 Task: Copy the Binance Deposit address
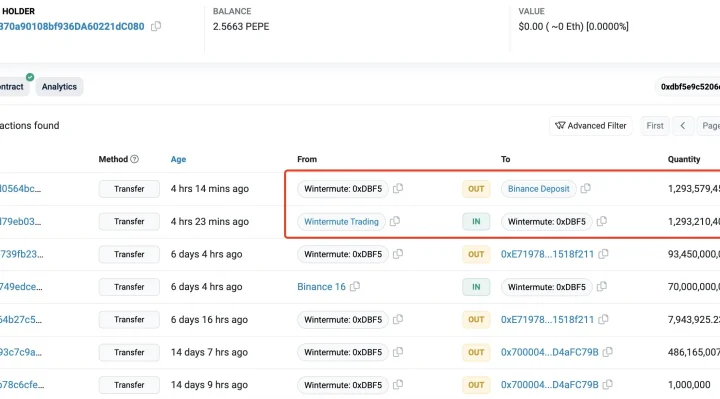click(585, 188)
